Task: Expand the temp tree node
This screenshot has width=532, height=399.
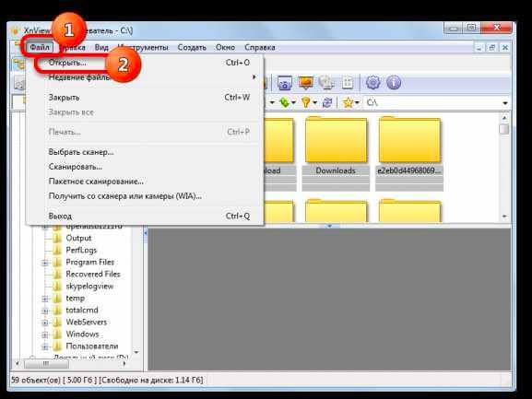Action: (45, 299)
